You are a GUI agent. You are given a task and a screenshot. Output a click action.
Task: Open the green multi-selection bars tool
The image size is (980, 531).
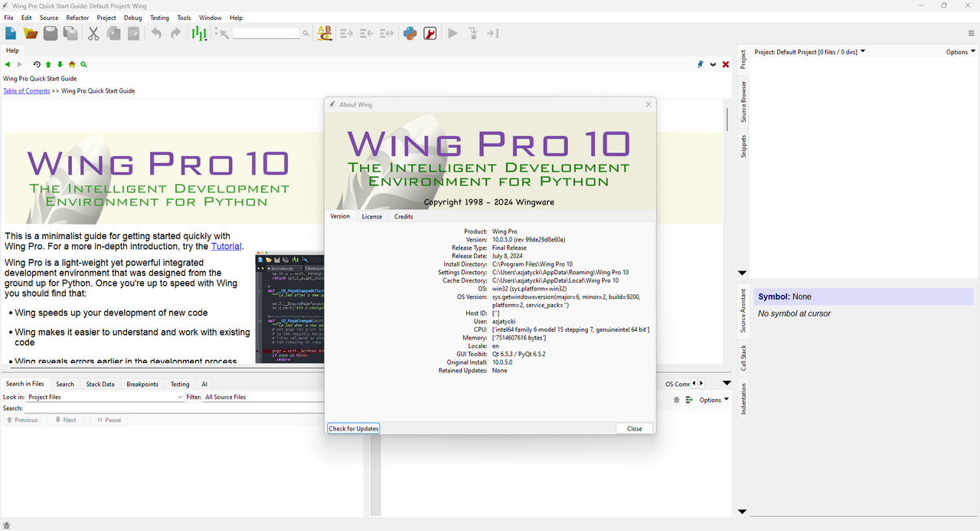coord(199,33)
